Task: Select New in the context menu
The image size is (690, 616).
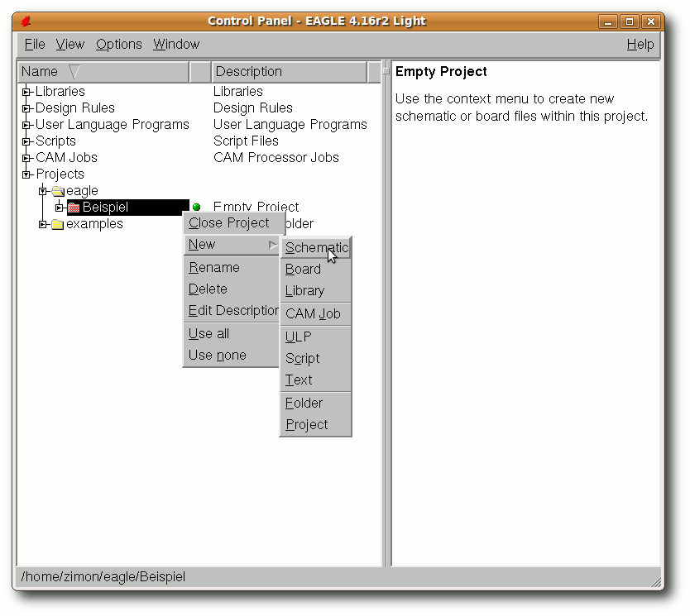Action: 232,245
